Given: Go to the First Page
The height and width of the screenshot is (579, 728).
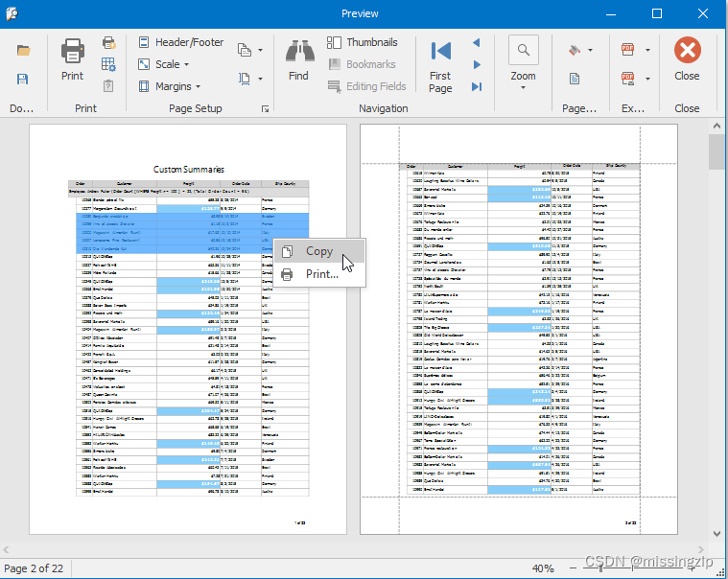Looking at the screenshot, I should click(x=440, y=66).
